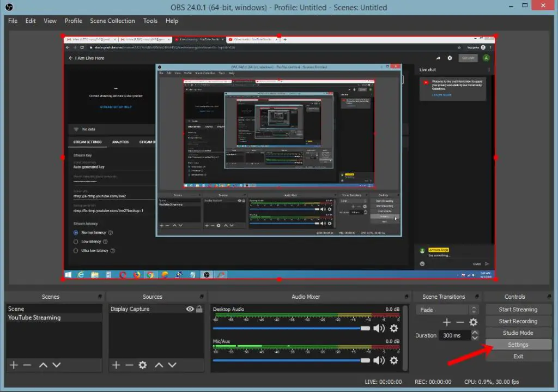Open the Scene Collection menu
The height and width of the screenshot is (392, 558).
point(112,21)
